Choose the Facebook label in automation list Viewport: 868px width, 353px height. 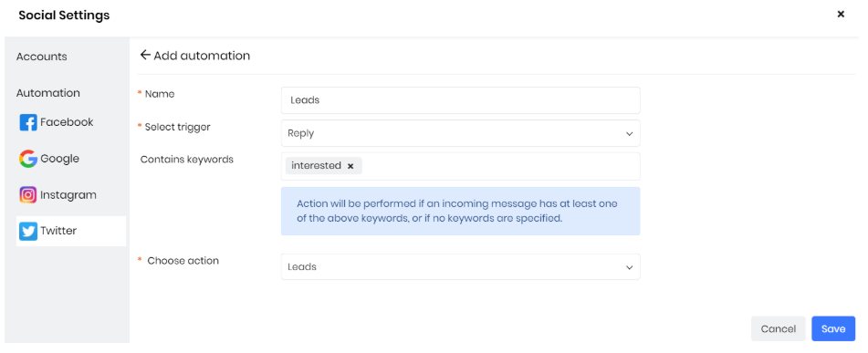tap(67, 121)
